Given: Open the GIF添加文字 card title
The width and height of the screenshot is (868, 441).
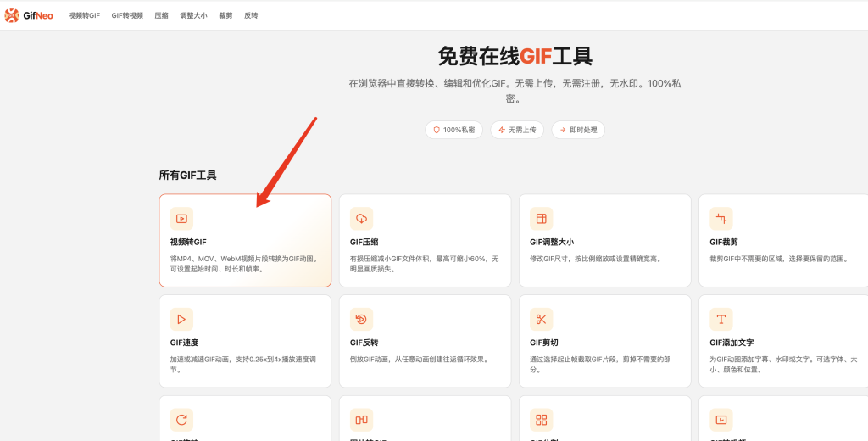Looking at the screenshot, I should click(x=732, y=343).
